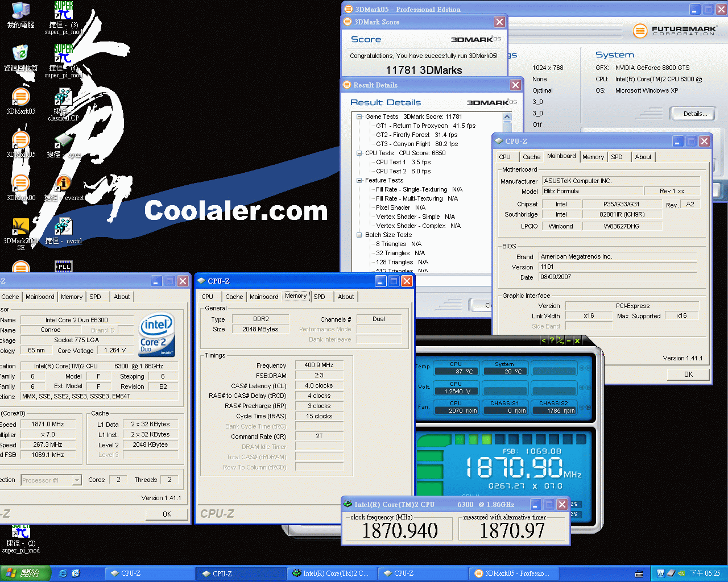Image resolution: width=728 pixels, height=582 pixels.
Task: Open the cpuz desktop shortcut
Action: (63, 144)
